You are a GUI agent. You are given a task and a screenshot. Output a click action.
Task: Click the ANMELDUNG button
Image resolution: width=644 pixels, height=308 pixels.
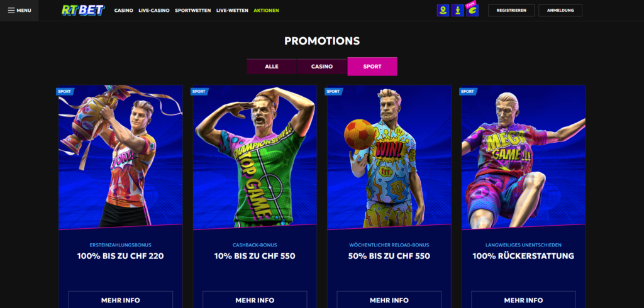(x=560, y=10)
